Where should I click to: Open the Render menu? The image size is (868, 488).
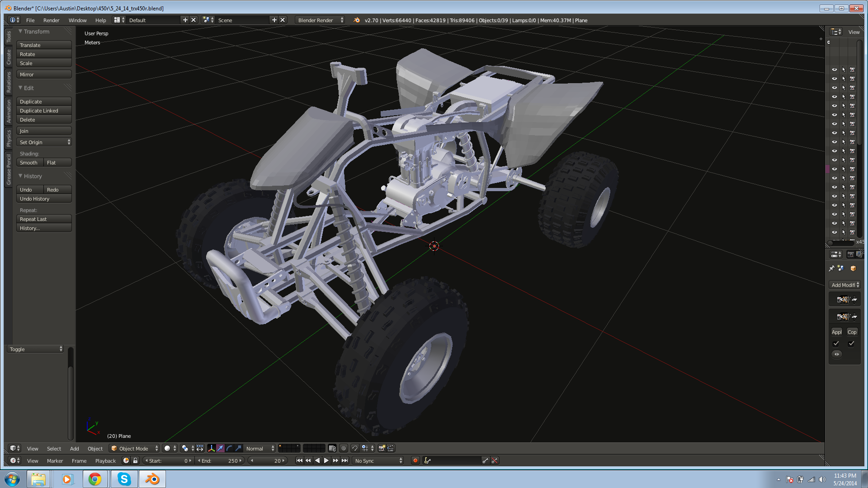[51, 20]
